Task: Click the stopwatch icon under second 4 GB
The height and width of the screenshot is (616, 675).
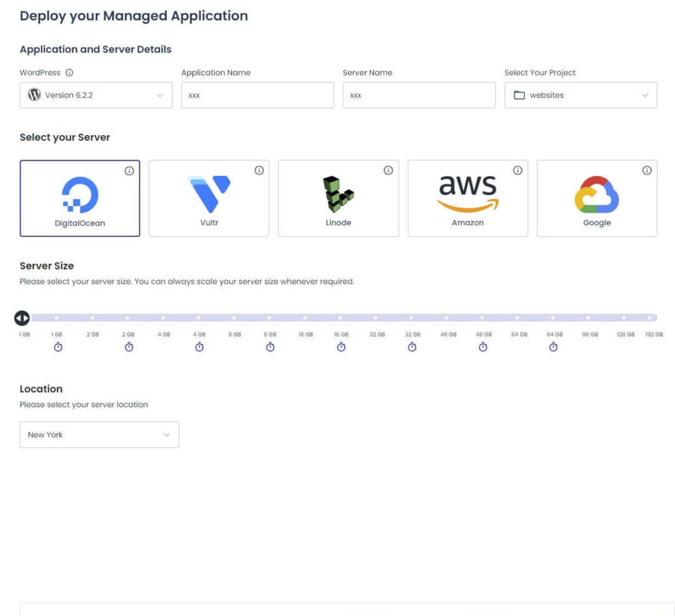Action: (199, 346)
